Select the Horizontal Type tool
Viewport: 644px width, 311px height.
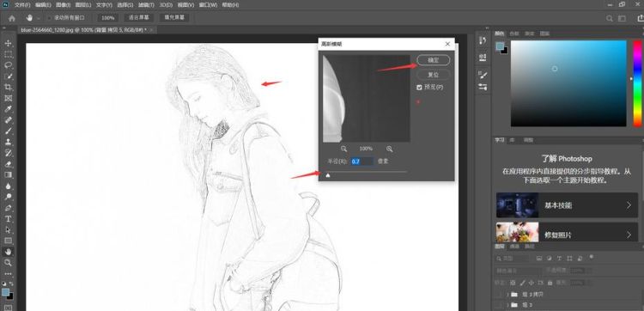(8, 219)
